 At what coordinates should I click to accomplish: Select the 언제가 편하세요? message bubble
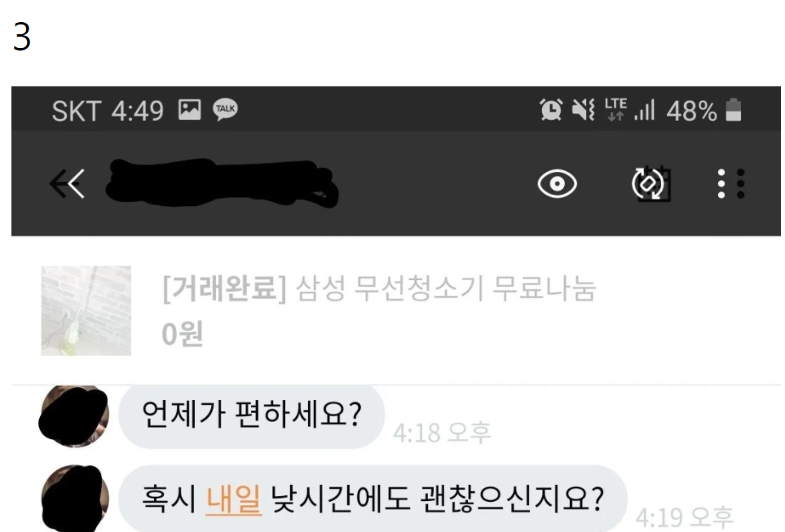[x=251, y=415]
